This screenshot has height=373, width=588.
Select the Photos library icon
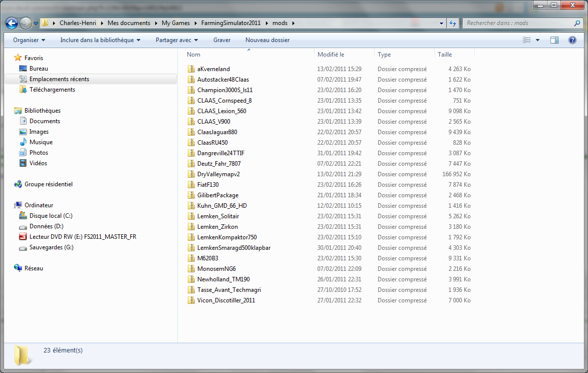pos(23,153)
